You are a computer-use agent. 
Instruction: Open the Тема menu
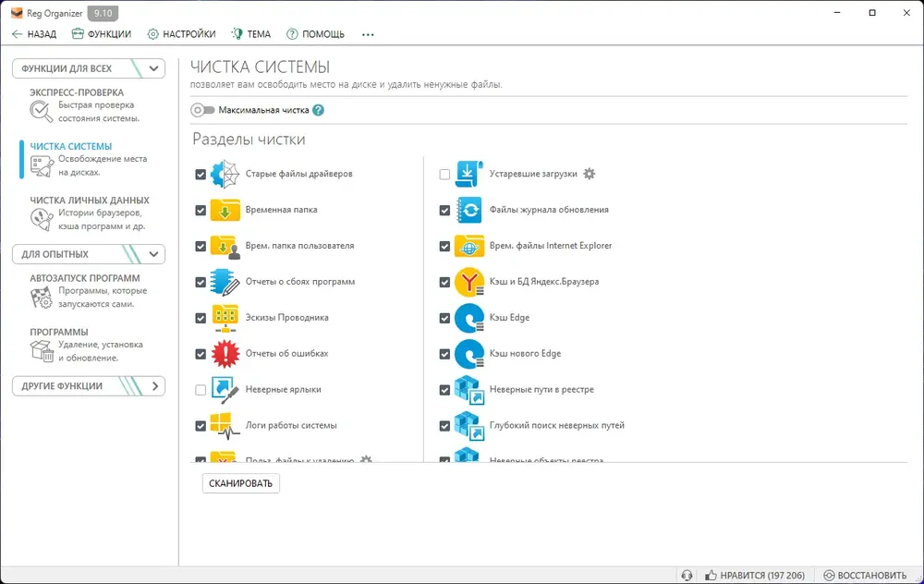[251, 34]
